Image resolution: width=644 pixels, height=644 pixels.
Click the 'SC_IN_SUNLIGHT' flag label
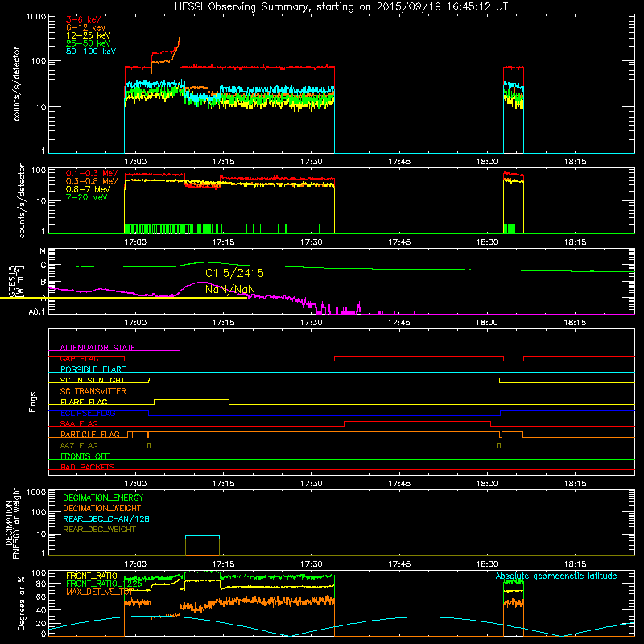click(x=93, y=380)
